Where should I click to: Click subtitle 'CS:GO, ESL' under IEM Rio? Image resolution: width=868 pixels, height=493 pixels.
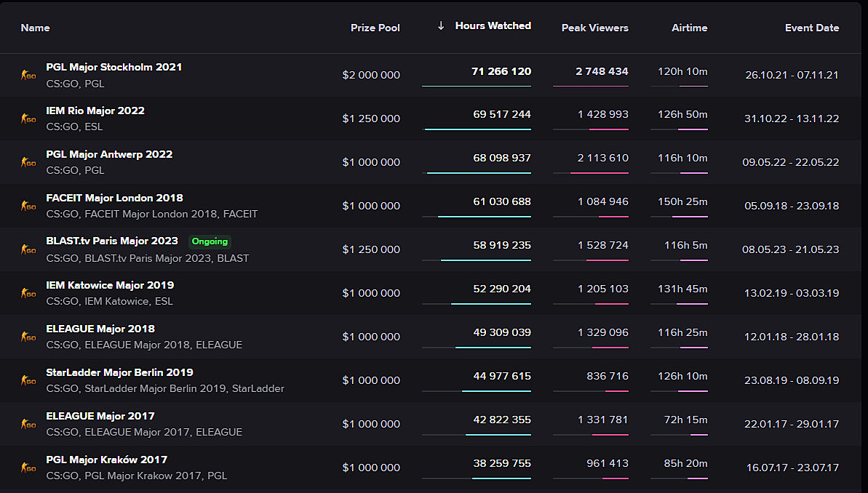tap(74, 127)
